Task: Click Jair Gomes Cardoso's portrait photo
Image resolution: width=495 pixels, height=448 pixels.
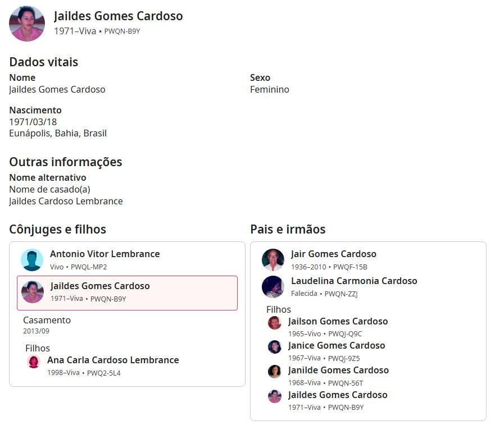Action: [x=273, y=260]
